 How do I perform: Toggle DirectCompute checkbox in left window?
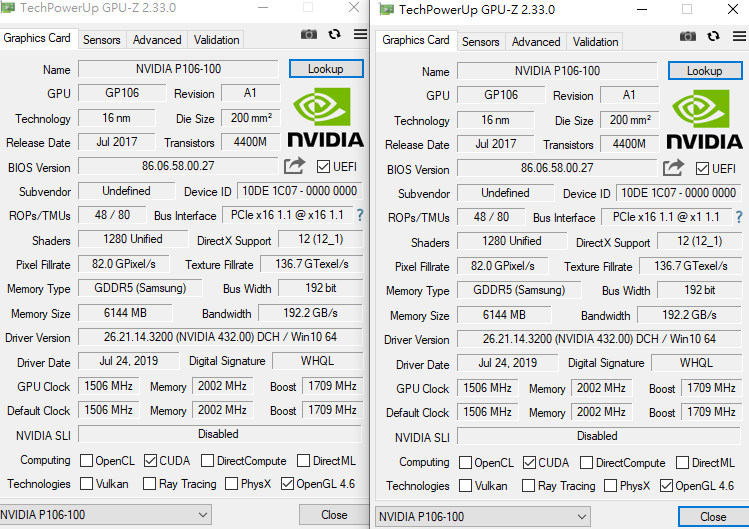(207, 461)
